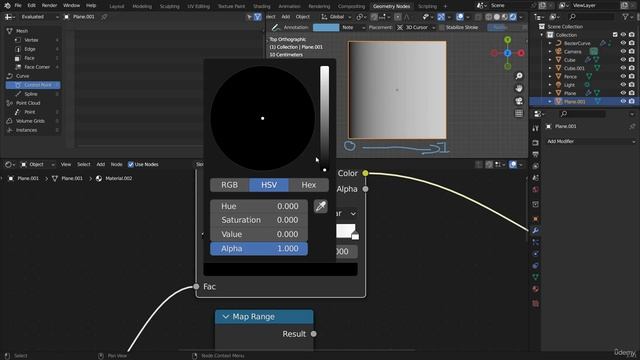Open the Modifiers wrench properties tab
Image resolution: width=640 pixels, height=360 pixels.
(535, 231)
